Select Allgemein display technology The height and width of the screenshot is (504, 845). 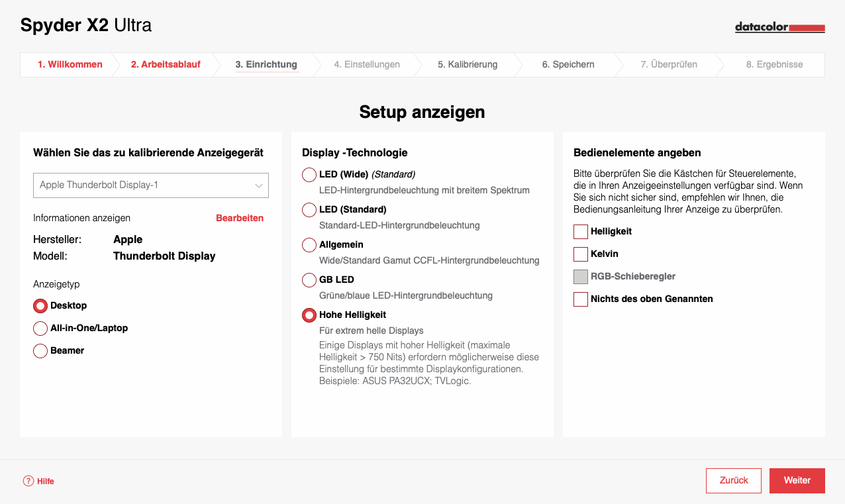pyautogui.click(x=309, y=245)
